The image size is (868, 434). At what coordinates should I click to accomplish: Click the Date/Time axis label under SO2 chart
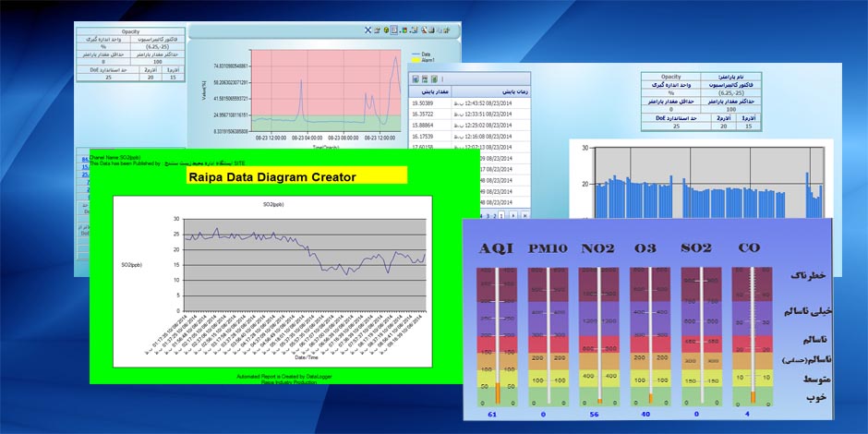click(x=307, y=358)
